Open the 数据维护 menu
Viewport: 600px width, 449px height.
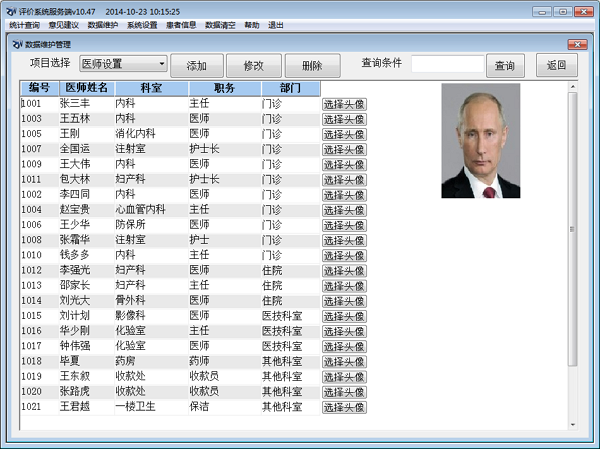click(103, 25)
